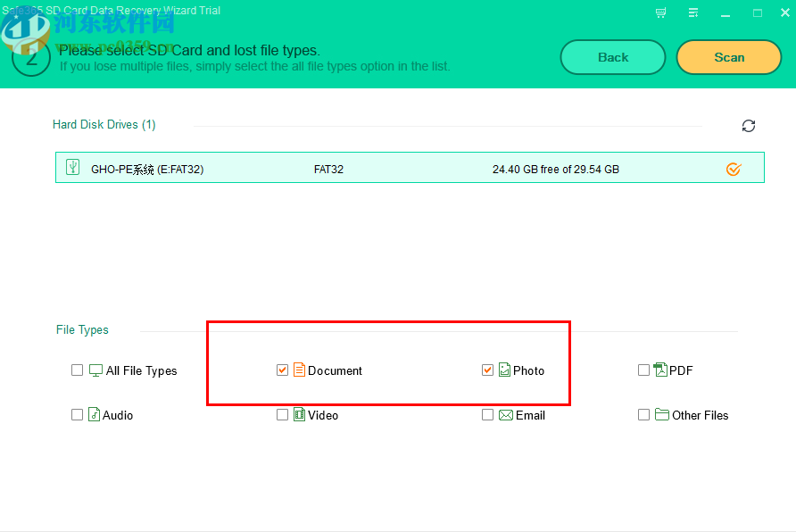The image size is (796, 532).
Task: Enable the All File Types checkbox
Action: tap(77, 370)
